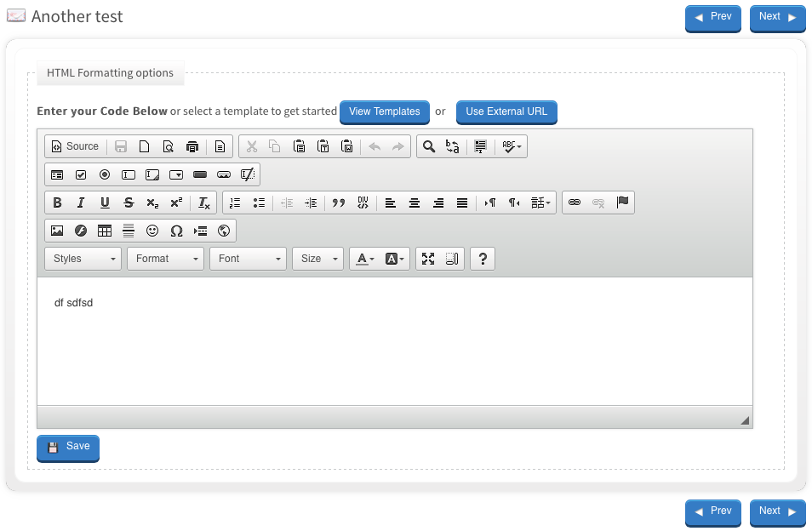Viewport: 812px width, 531px height.
Task: Insert a smiley emoticon
Action: click(152, 231)
